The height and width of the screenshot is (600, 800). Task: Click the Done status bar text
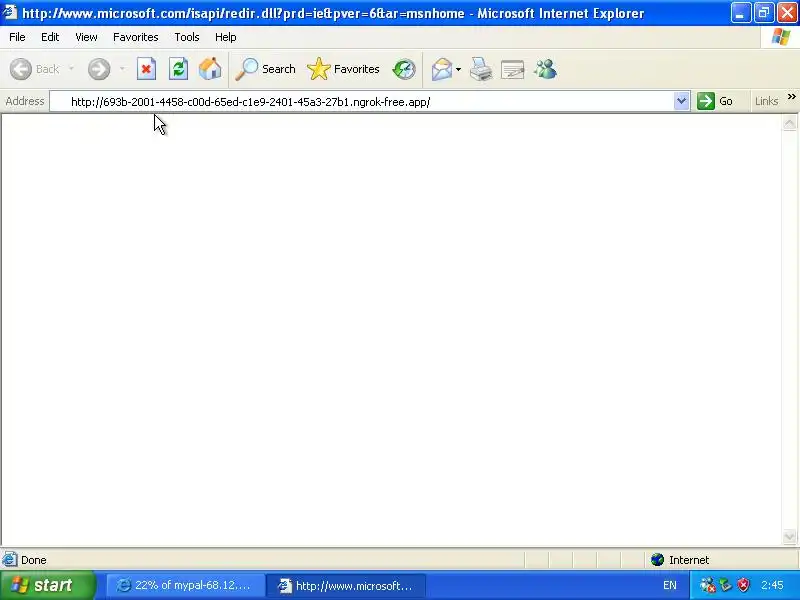[34, 560]
